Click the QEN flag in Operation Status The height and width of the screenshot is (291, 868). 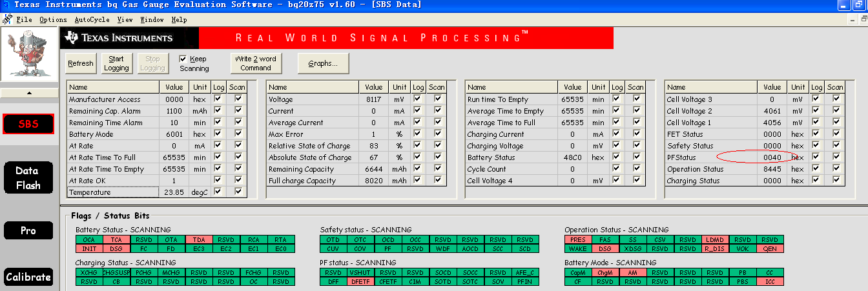coord(770,248)
